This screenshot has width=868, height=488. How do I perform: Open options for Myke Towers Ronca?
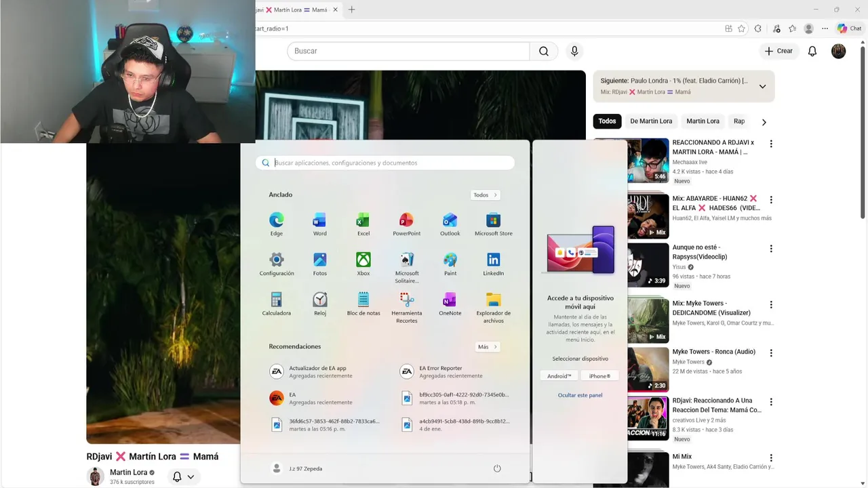click(770, 352)
